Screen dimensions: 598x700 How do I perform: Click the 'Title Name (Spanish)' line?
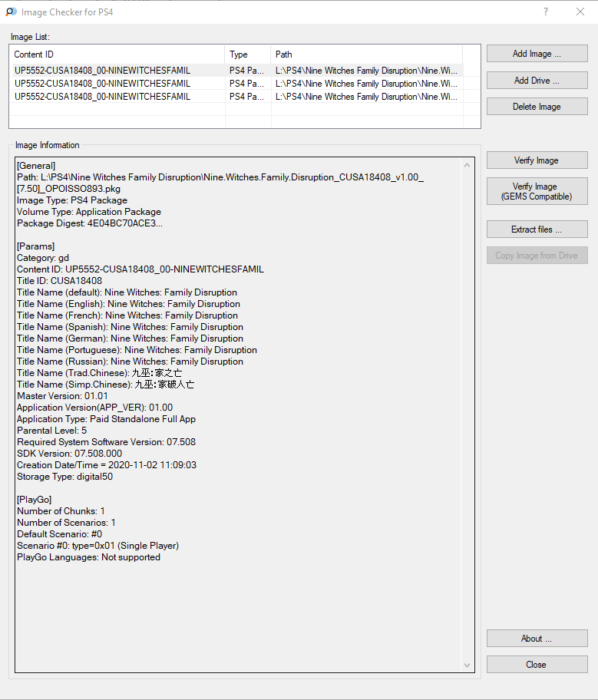[x=130, y=327]
